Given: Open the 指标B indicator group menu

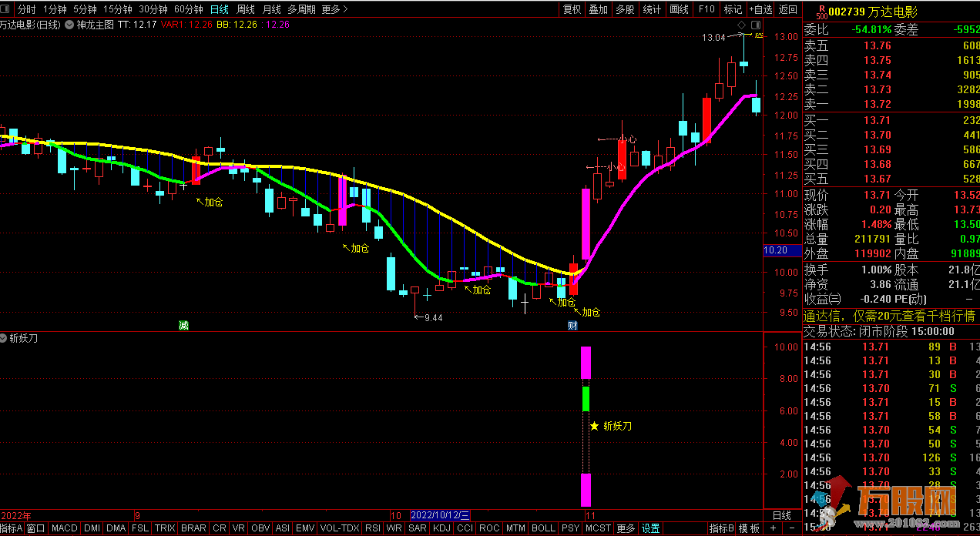Looking at the screenshot, I should click(x=721, y=528).
